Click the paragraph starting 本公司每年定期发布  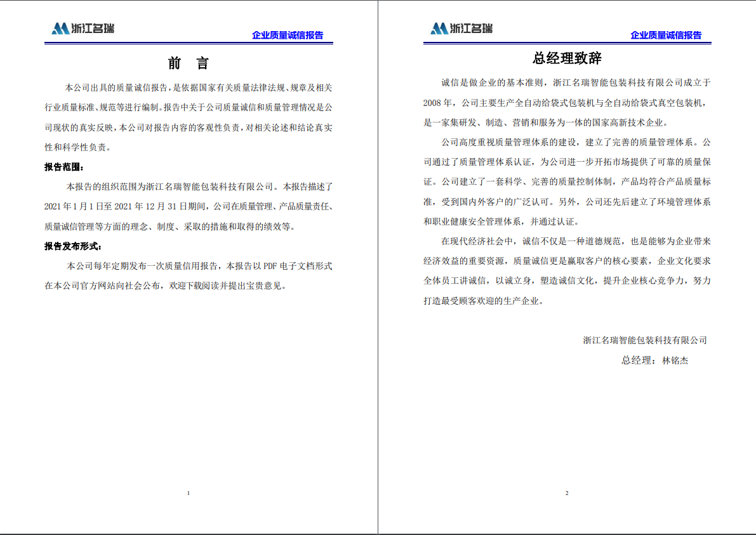pos(189,275)
